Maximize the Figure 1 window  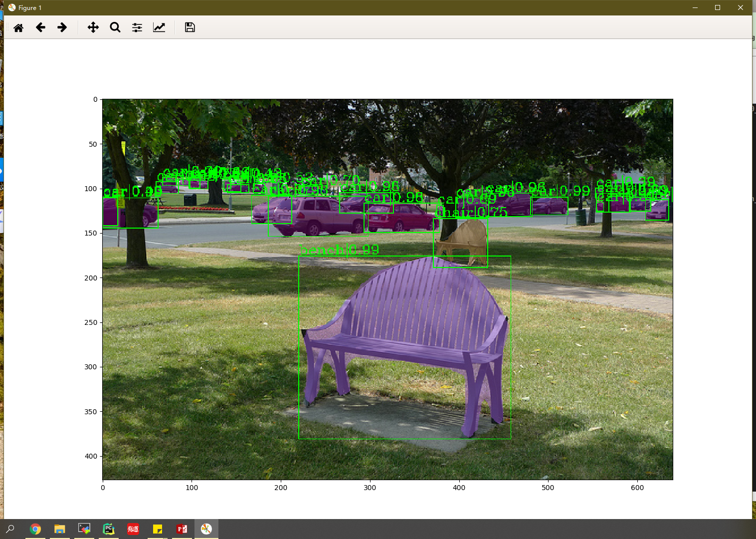(x=718, y=7)
